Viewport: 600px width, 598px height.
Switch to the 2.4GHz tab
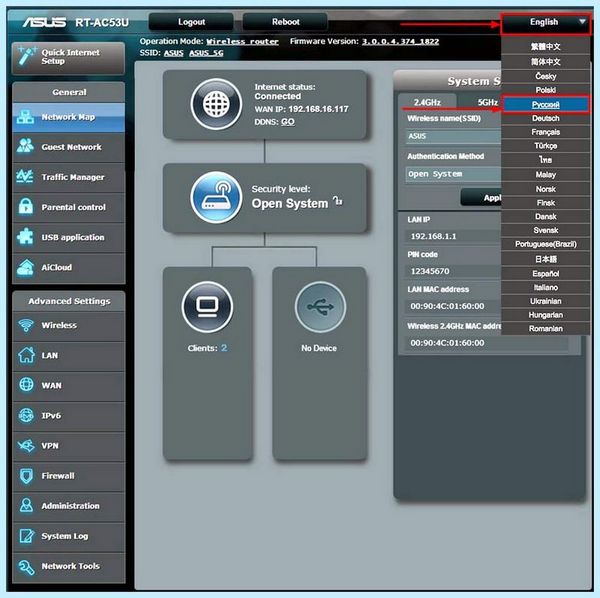point(427,102)
